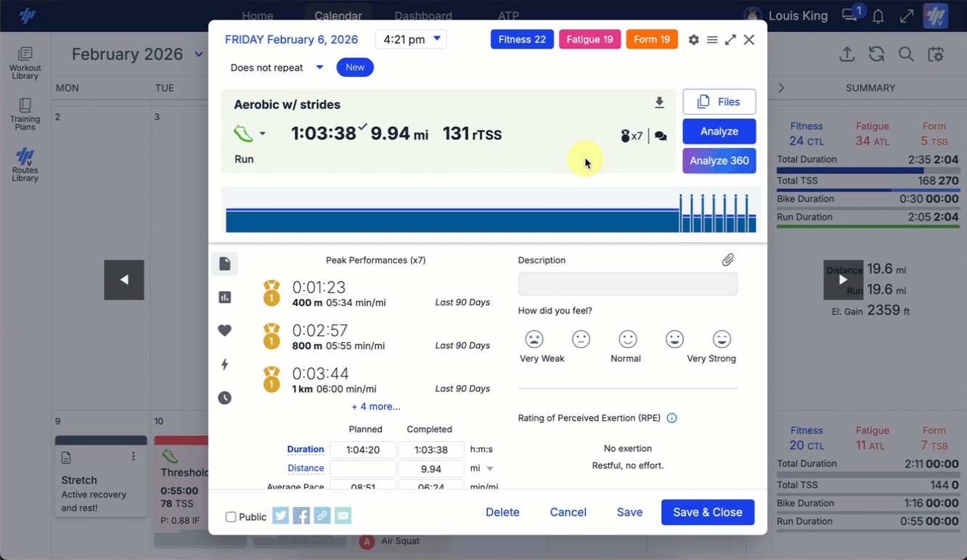
Task: Select the Very Weak feeling face
Action: (x=534, y=339)
